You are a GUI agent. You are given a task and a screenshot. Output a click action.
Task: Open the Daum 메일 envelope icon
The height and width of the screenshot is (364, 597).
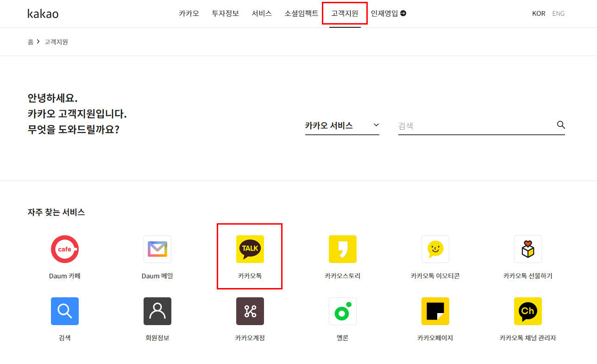click(x=157, y=249)
